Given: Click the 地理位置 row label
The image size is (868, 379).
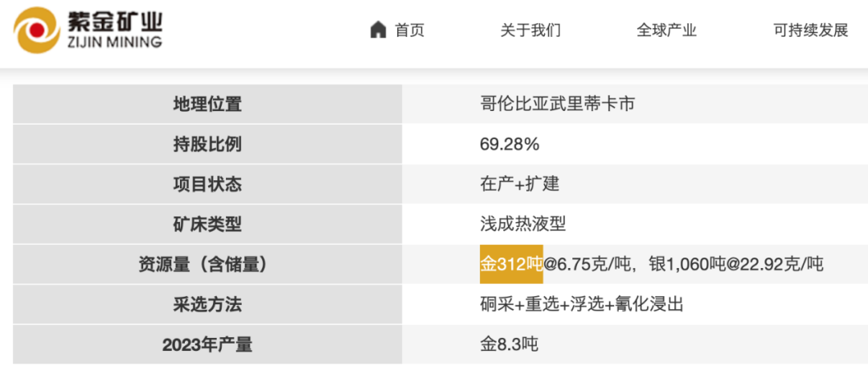Looking at the screenshot, I should pos(207,104).
